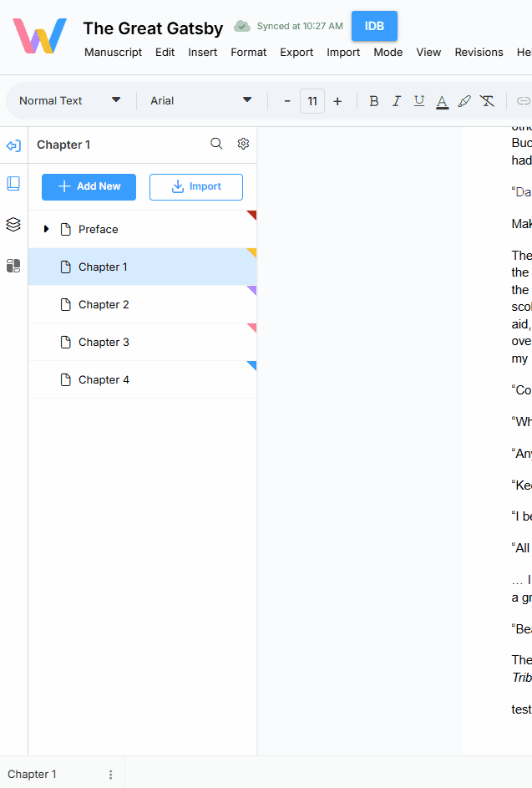Open the stacked layers sidebar icon
The height and width of the screenshot is (788, 532).
coord(13,224)
